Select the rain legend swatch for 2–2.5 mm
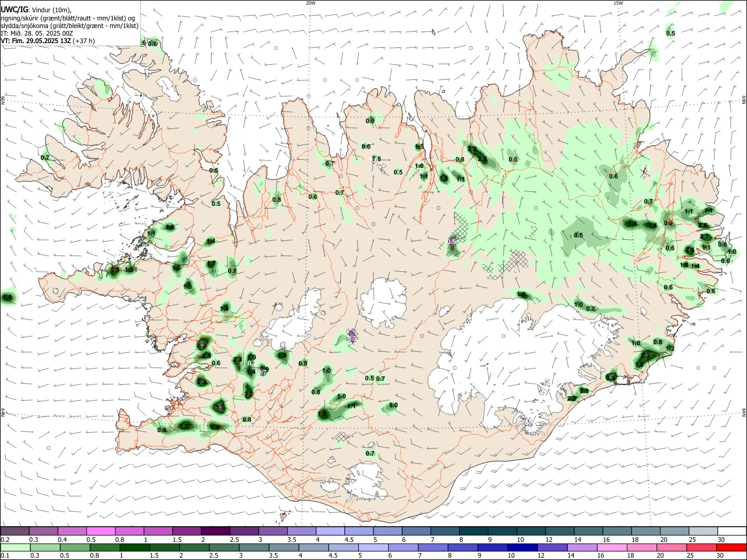The width and height of the screenshot is (747, 560). coord(194,547)
